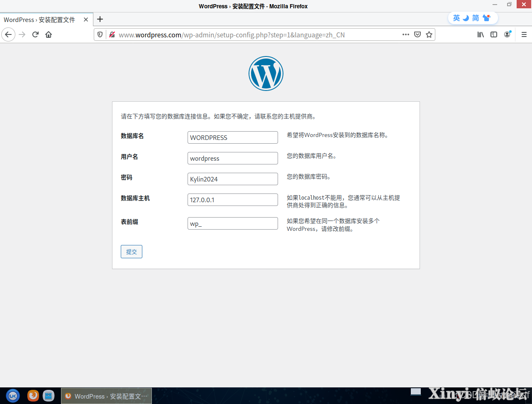This screenshot has width=532, height=404.
Task: Save page to Pocket
Action: (417, 34)
